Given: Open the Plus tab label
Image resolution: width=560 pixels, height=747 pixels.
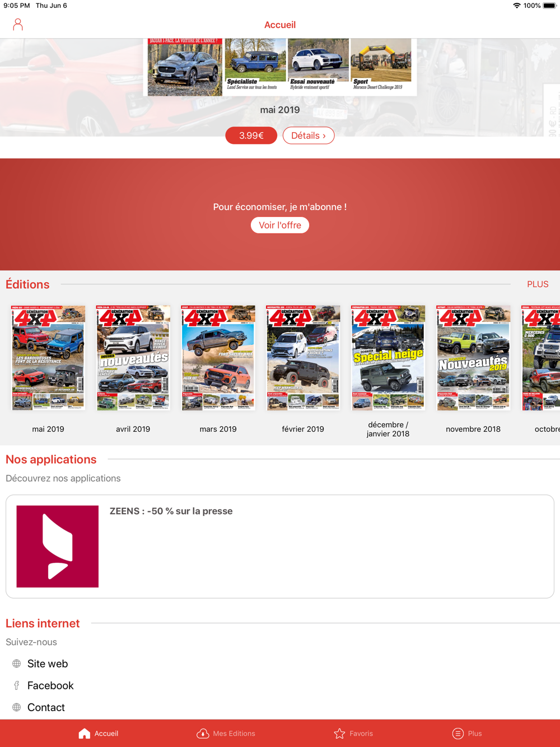Looking at the screenshot, I should coord(475,734).
